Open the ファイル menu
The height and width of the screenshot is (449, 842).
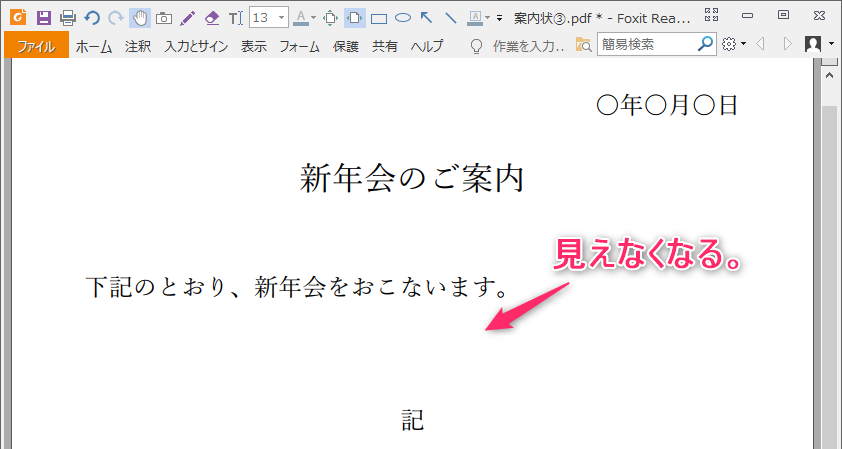click(x=36, y=46)
